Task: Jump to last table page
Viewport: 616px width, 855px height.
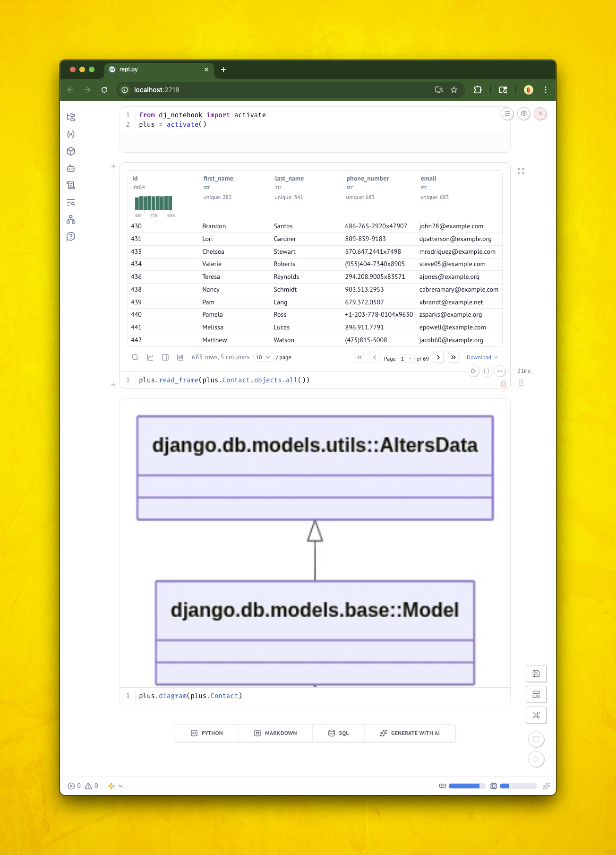Action: [x=453, y=357]
